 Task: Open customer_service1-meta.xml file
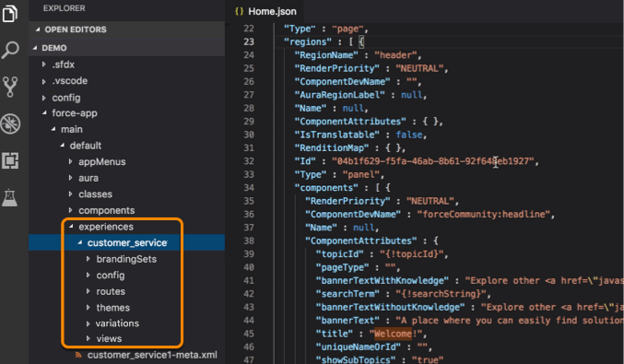click(152, 355)
